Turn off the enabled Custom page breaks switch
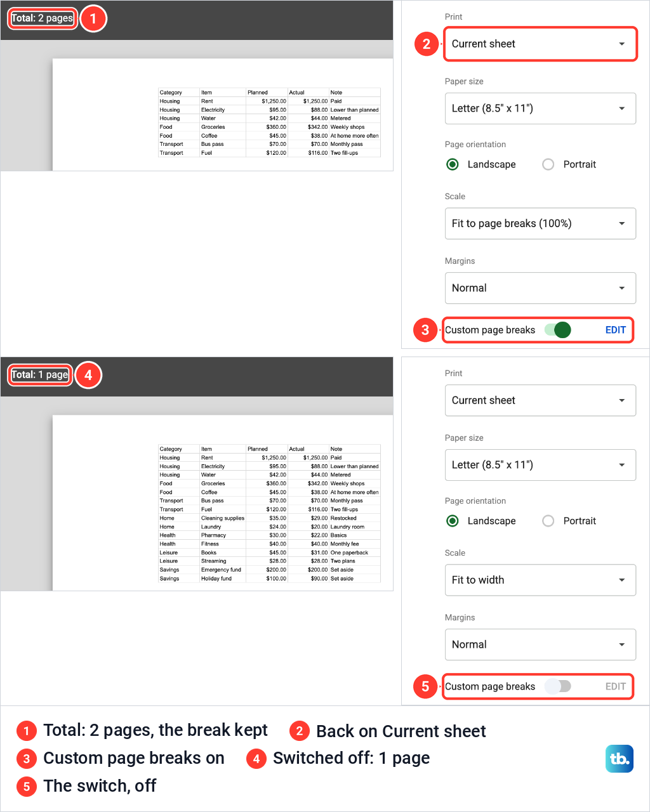 (558, 330)
